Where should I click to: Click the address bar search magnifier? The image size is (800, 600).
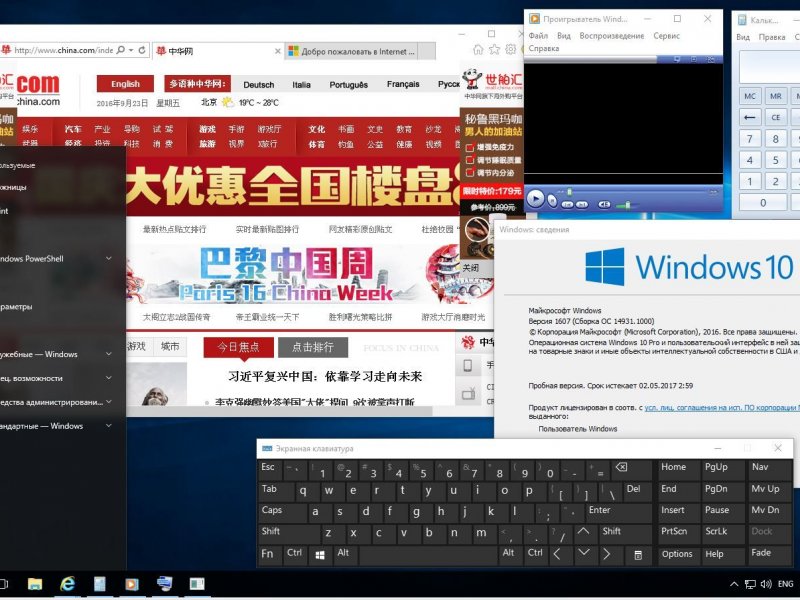120,50
